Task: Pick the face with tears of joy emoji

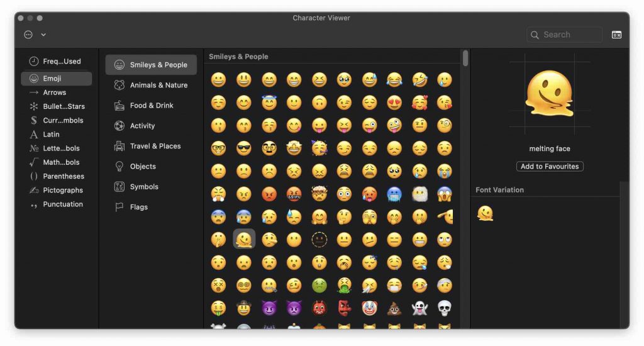Action: tap(394, 80)
